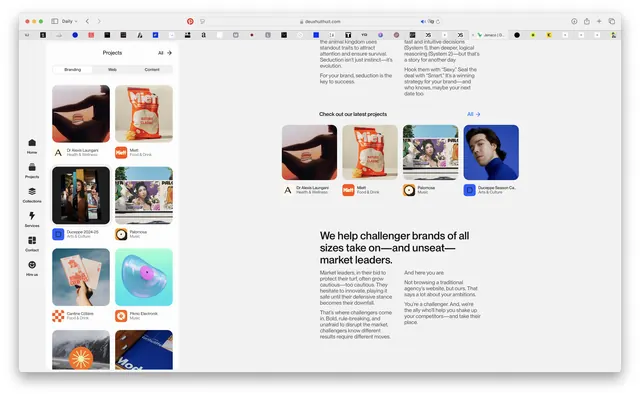The height and width of the screenshot is (397, 640).
Task: Open the Home section in the sidebar
Action: [32, 142]
